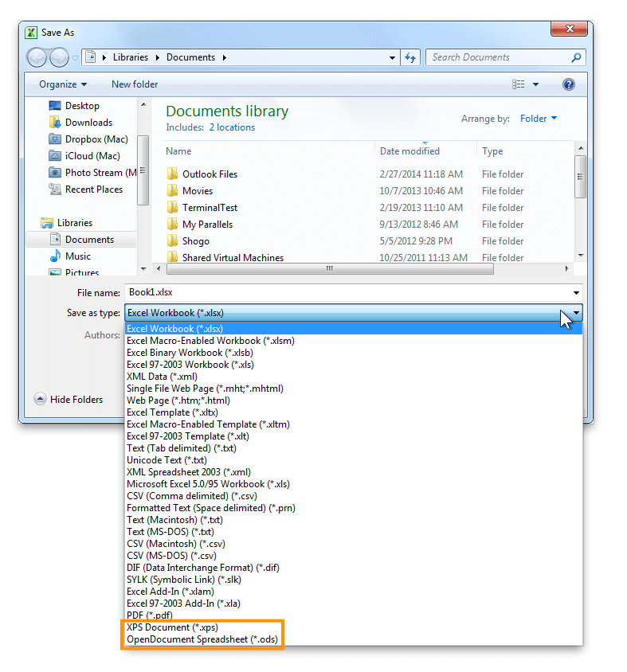Open the File name dropdown arrow

click(576, 293)
